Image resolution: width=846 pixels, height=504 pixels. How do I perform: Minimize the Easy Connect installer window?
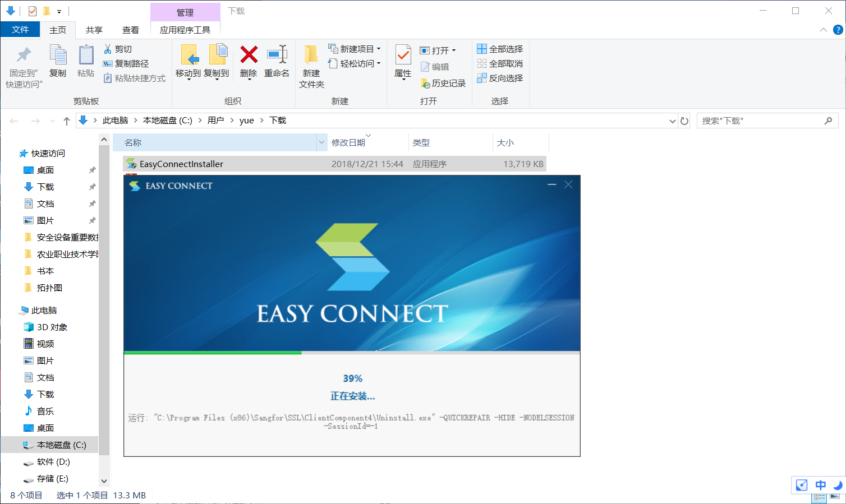coord(552,184)
